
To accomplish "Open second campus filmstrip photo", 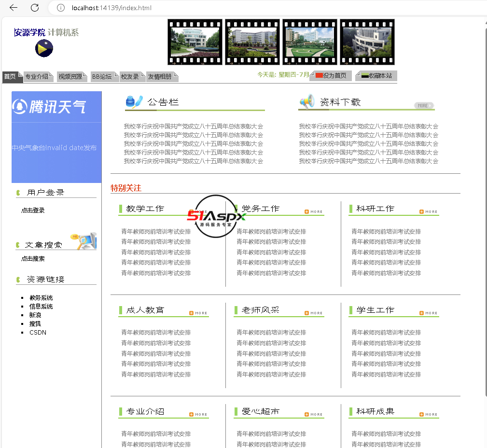I will pyautogui.click(x=252, y=42).
